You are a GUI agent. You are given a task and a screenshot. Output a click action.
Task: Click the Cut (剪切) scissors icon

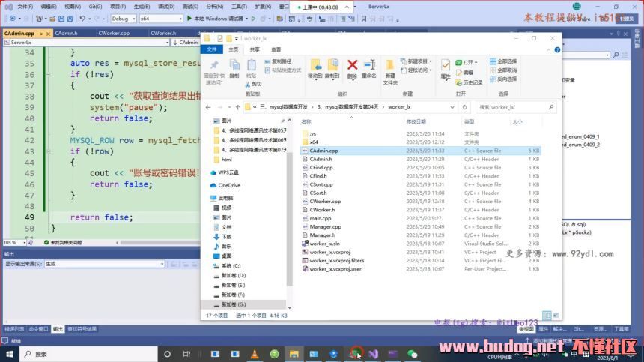click(x=248, y=84)
